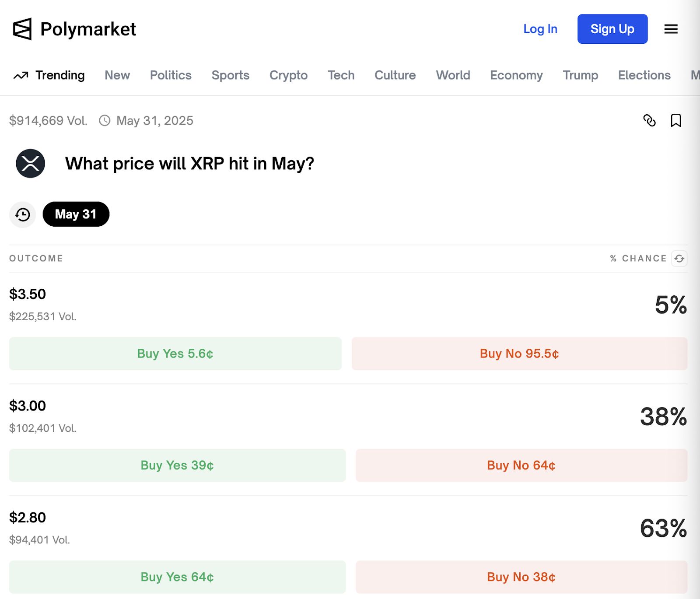Switch to the Crypto category
The width and height of the screenshot is (700, 599).
point(288,75)
